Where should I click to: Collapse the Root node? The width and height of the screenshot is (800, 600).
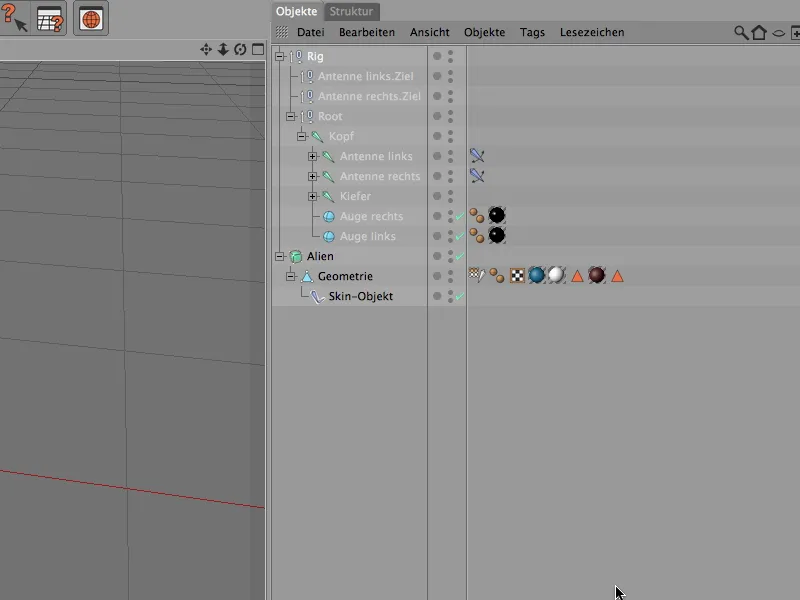point(290,116)
